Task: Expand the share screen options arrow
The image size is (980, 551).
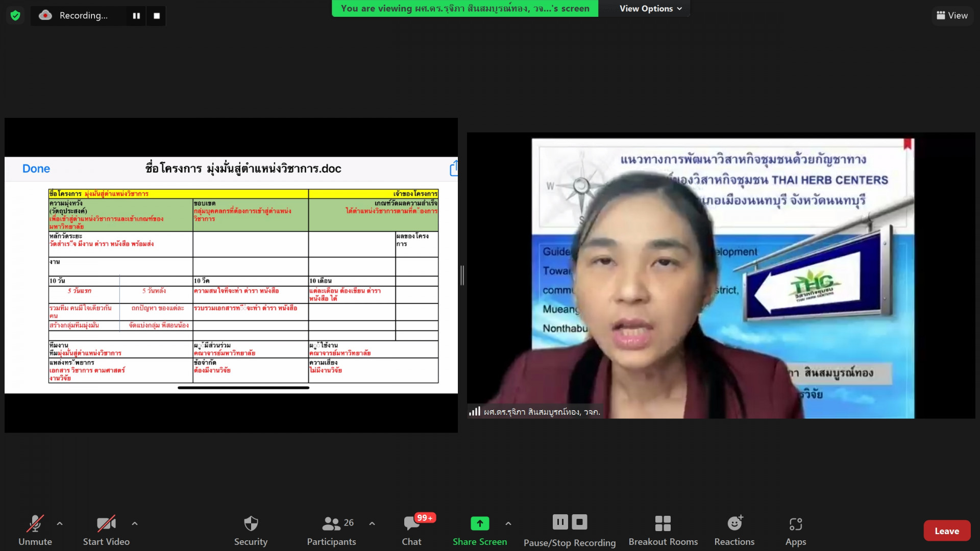Action: tap(508, 523)
